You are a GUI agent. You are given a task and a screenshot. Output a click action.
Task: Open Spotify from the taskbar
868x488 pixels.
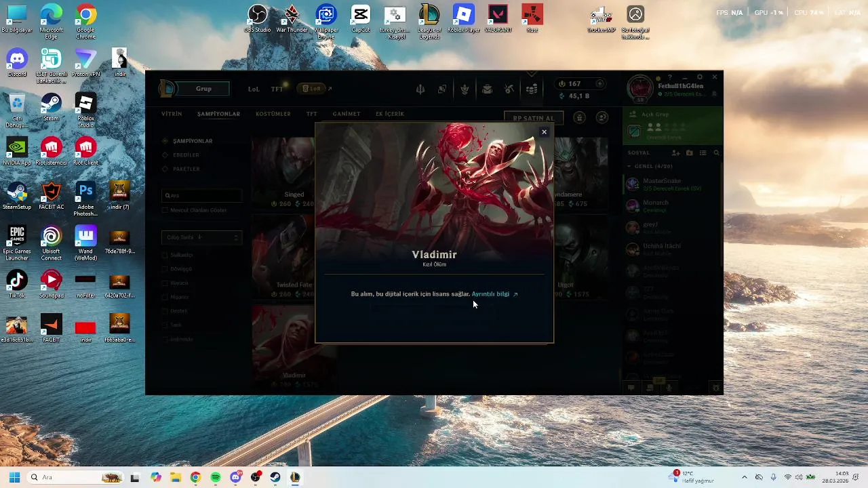[x=216, y=477]
